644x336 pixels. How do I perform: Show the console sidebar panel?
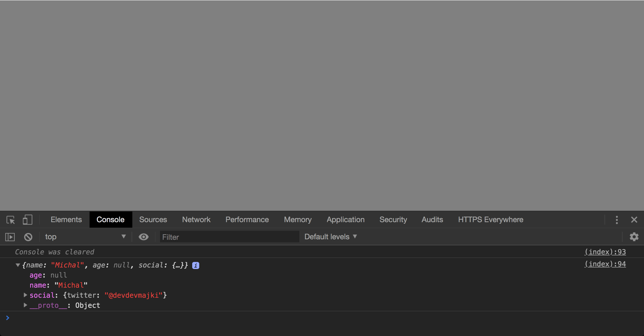pyautogui.click(x=10, y=237)
